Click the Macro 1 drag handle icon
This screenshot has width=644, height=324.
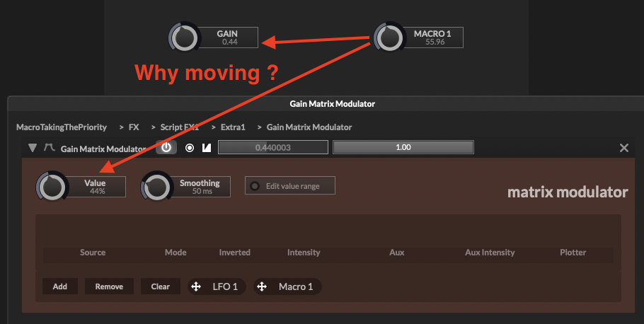[x=262, y=287]
